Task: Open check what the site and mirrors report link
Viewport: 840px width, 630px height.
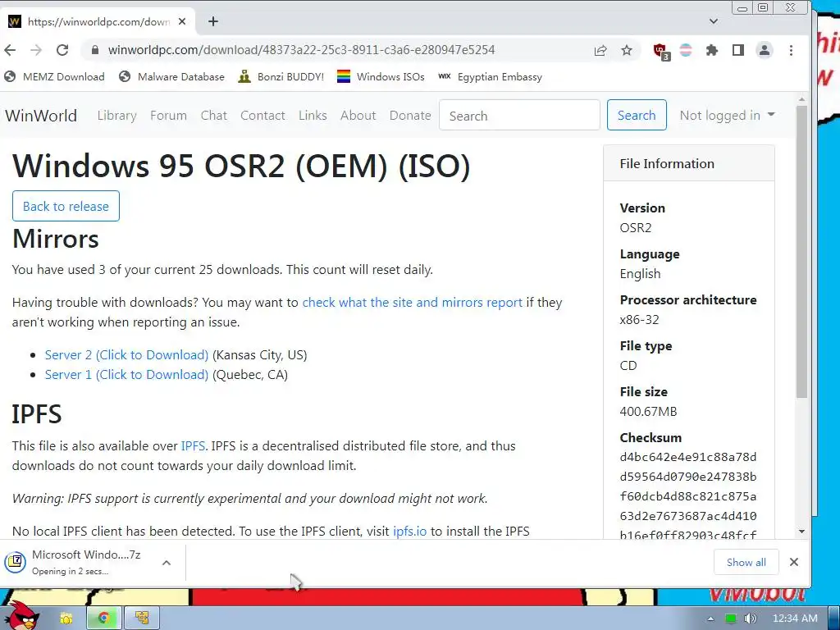Action: 412,302
